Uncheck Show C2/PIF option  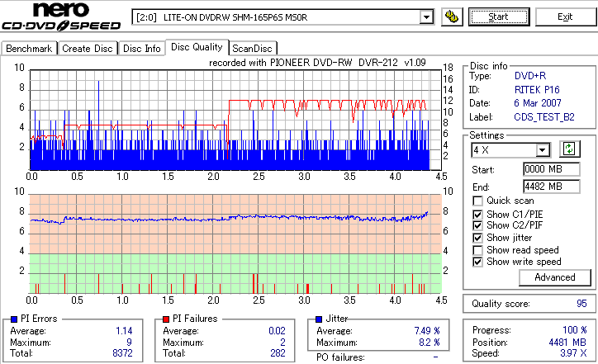(477, 225)
